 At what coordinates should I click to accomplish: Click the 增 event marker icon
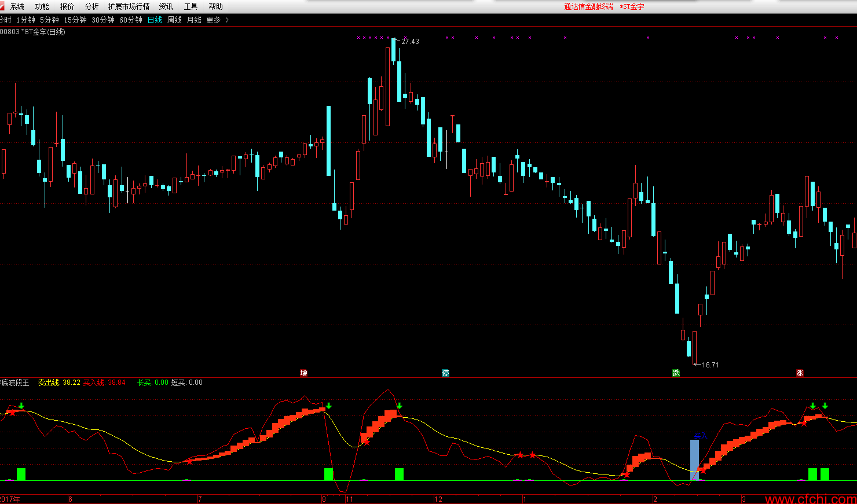click(x=303, y=373)
